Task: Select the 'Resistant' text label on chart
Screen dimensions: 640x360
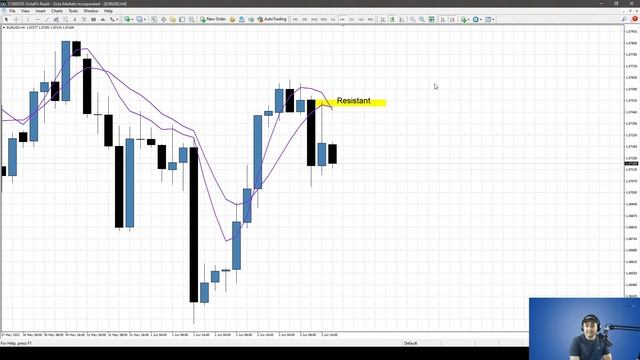Action: click(353, 101)
